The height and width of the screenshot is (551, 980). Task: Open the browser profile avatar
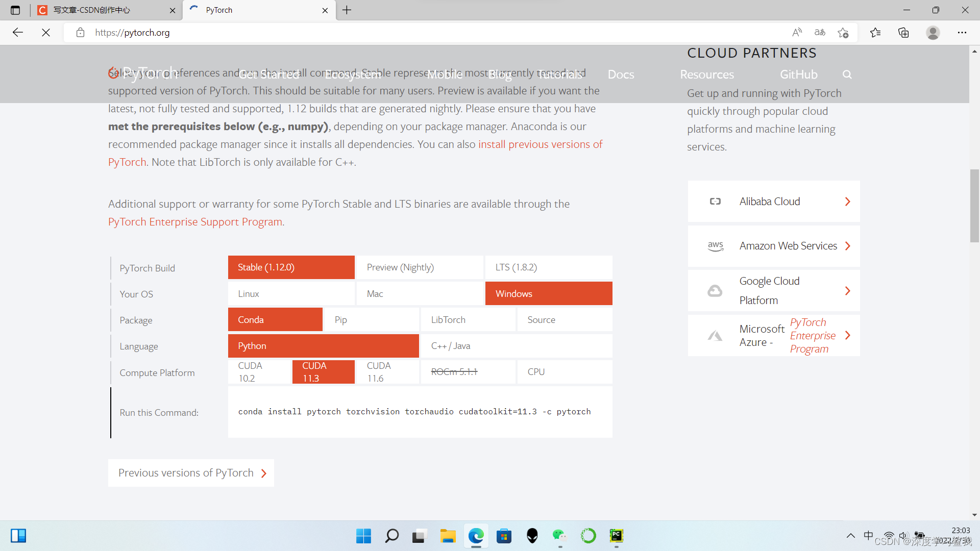933,33
